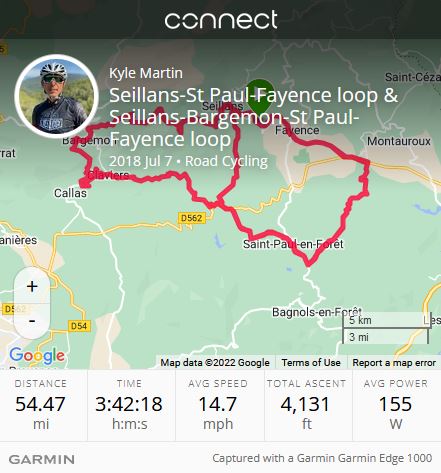This screenshot has height=473, width=441.
Task: Select the Avg Power 155 W stat
Action: [396, 406]
